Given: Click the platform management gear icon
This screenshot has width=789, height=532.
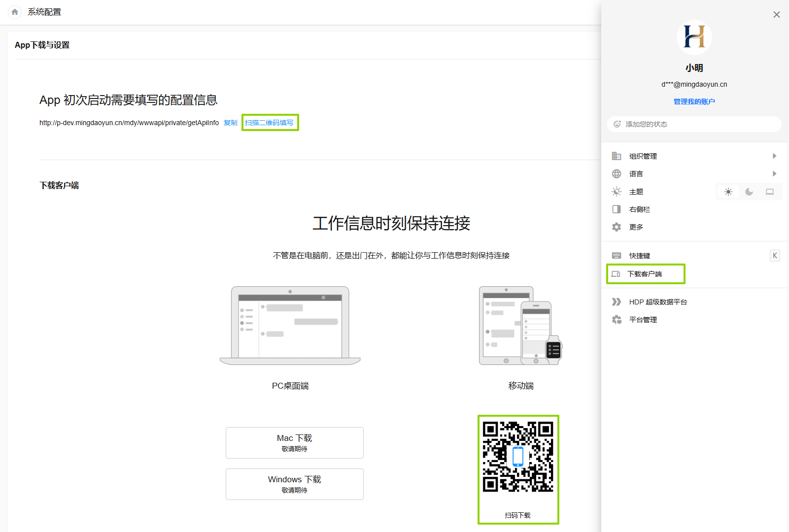Looking at the screenshot, I should [x=617, y=320].
